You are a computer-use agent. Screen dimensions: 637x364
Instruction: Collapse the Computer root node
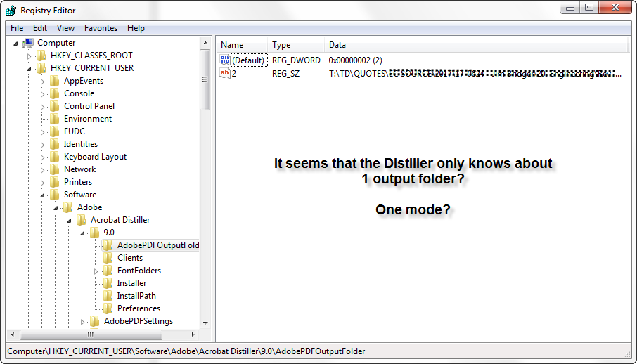point(15,44)
